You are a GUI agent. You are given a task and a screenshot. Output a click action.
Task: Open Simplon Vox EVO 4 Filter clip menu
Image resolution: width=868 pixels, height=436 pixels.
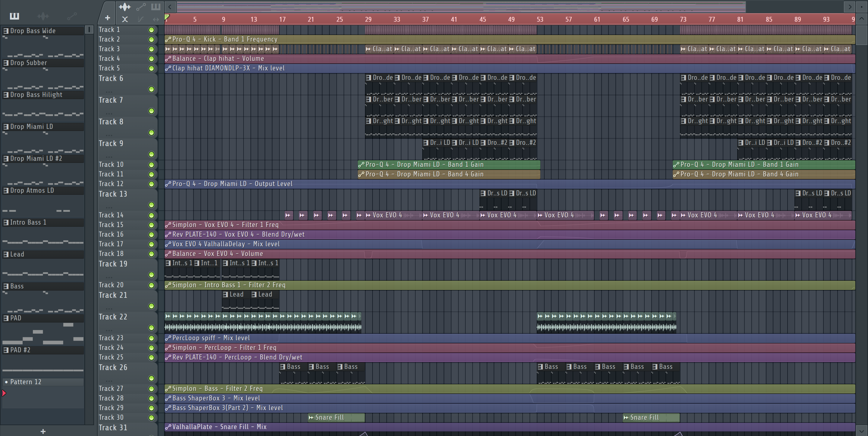pyautogui.click(x=168, y=225)
